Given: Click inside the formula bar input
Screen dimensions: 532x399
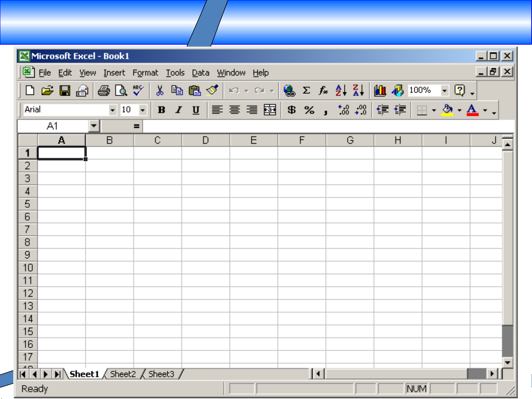Looking at the screenshot, I should point(328,126).
